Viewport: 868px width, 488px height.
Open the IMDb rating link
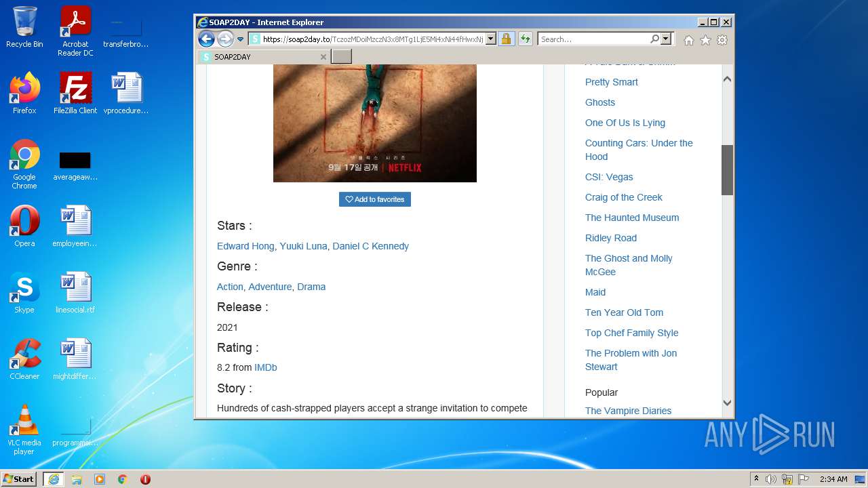point(266,367)
